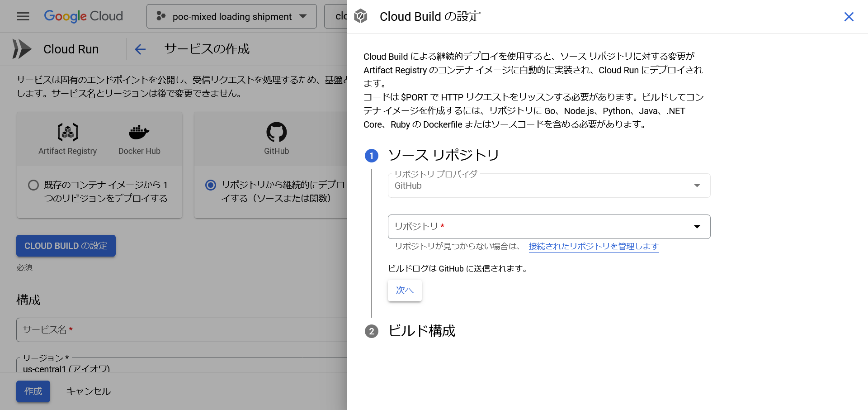Image resolution: width=868 pixels, height=410 pixels.
Task: Click the Cloud Run product icon
Action: (22, 49)
